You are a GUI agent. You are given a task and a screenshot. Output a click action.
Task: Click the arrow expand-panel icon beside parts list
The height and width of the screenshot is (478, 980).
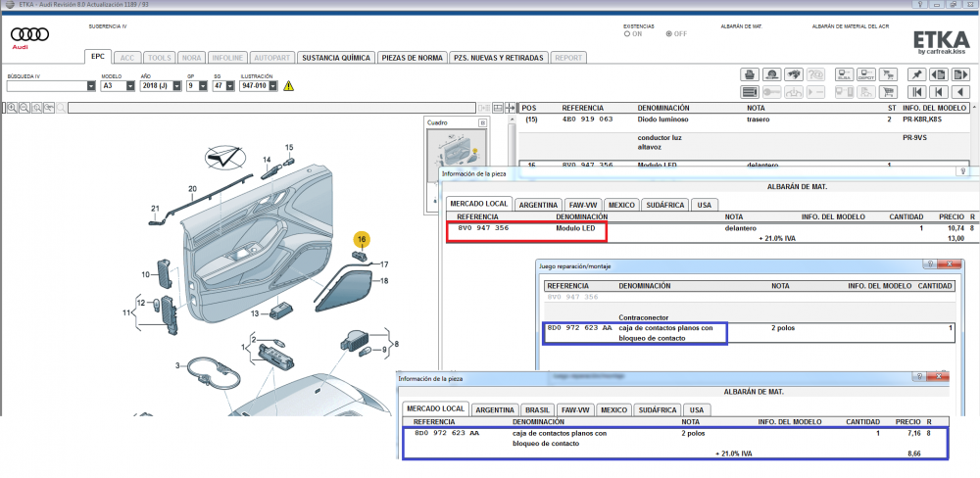(510, 108)
